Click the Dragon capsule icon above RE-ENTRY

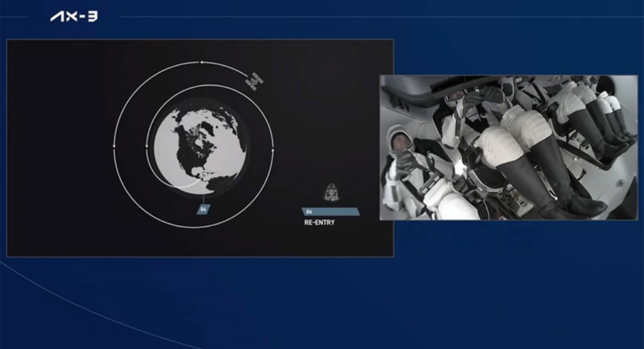331,193
